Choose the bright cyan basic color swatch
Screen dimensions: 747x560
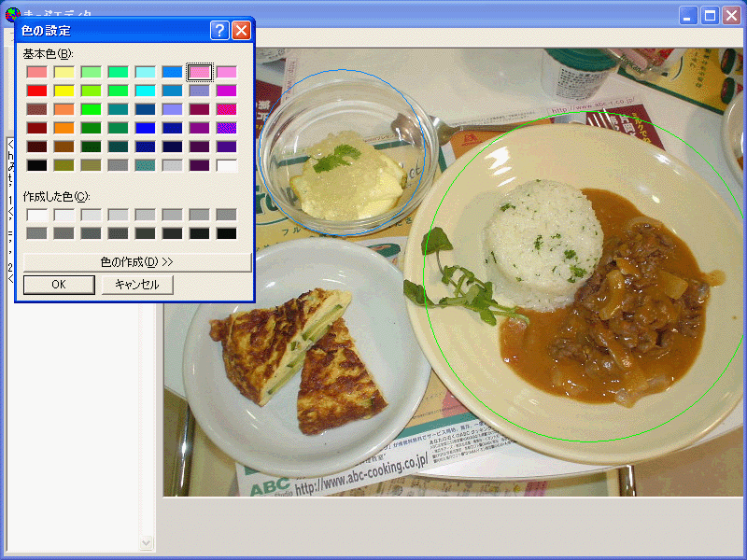click(x=146, y=91)
